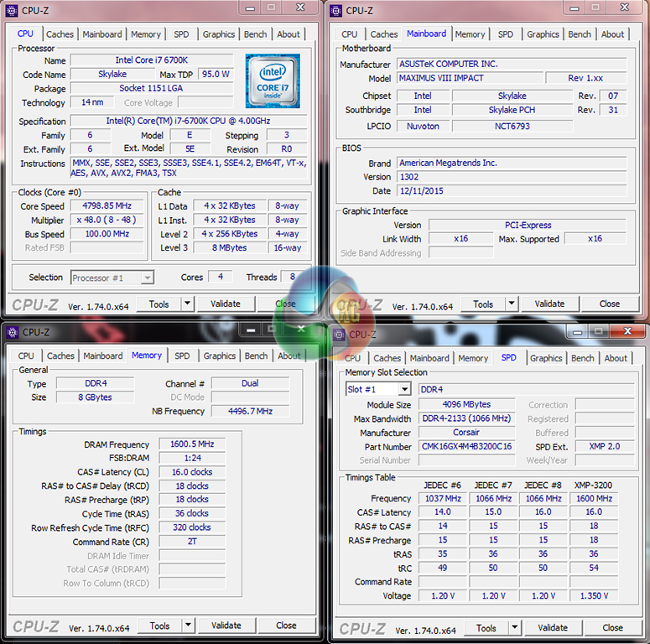Screen dimensions: 650x644
Task: Expand Tools dropdown arrow in the Memory window
Action: click(189, 626)
